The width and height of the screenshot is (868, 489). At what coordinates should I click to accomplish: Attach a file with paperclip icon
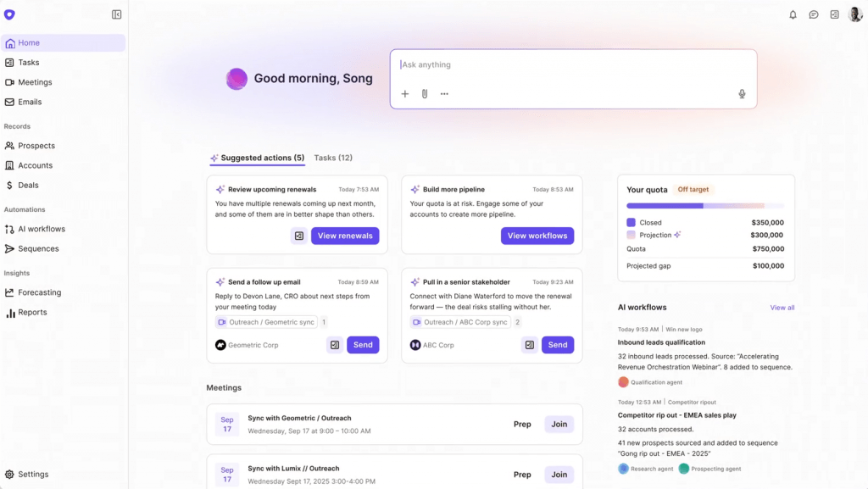[x=425, y=94]
